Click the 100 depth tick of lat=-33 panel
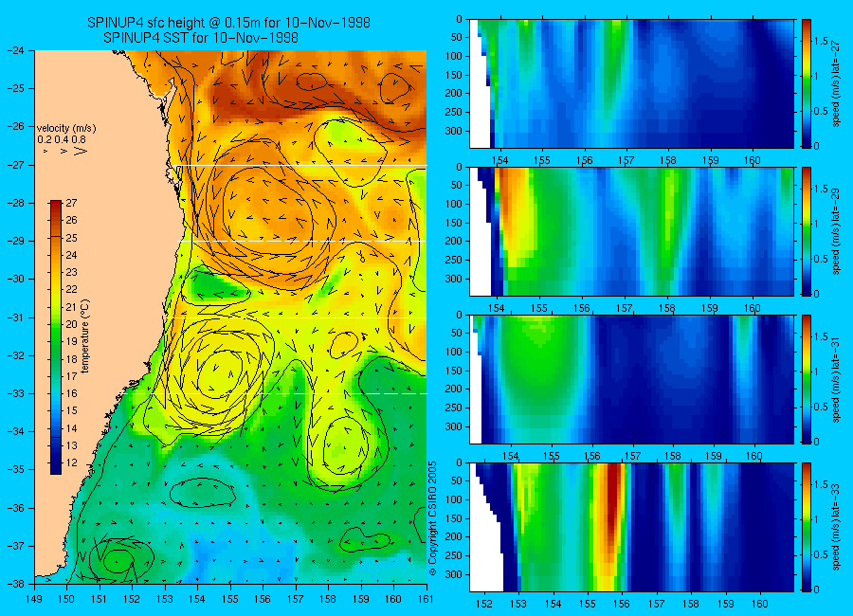The height and width of the screenshot is (616, 853). 454,499
